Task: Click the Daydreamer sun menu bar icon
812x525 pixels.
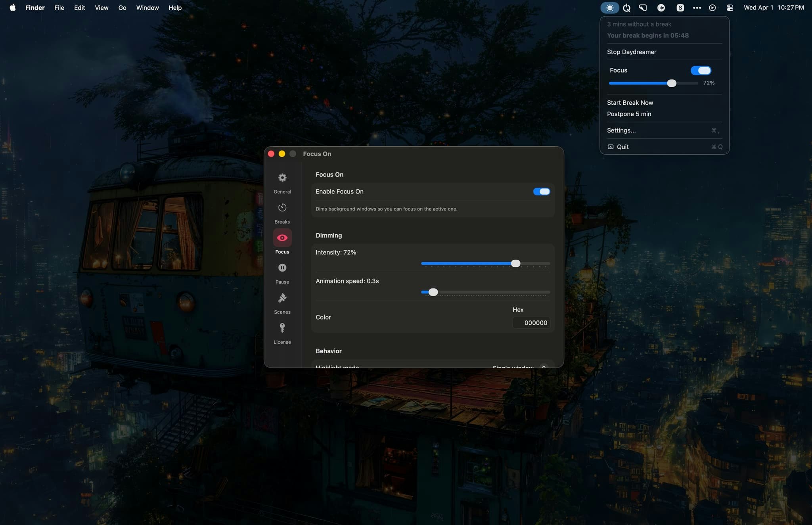Action: point(609,8)
